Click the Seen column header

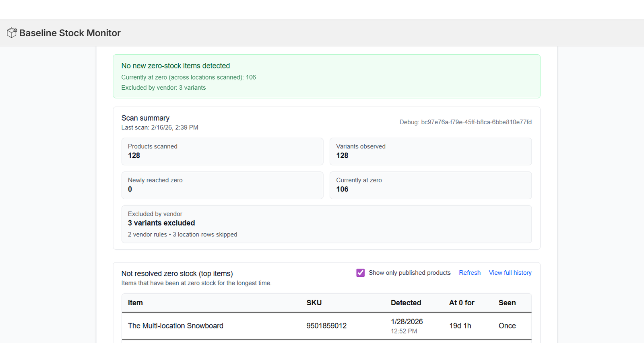click(507, 303)
